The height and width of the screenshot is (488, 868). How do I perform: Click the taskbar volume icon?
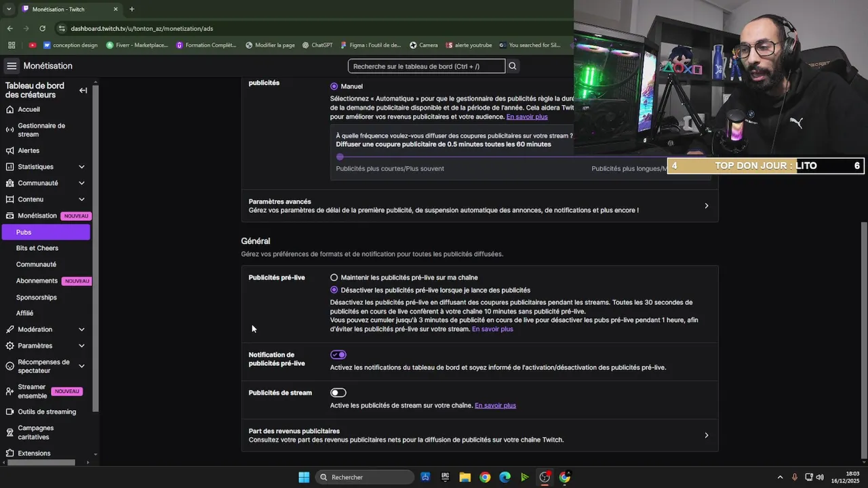point(820,477)
